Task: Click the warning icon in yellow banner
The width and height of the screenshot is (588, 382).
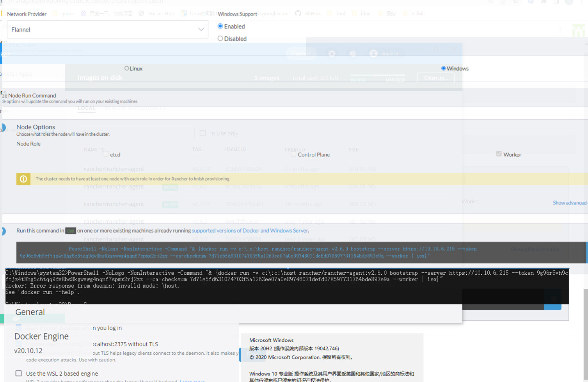Action: (x=23, y=179)
